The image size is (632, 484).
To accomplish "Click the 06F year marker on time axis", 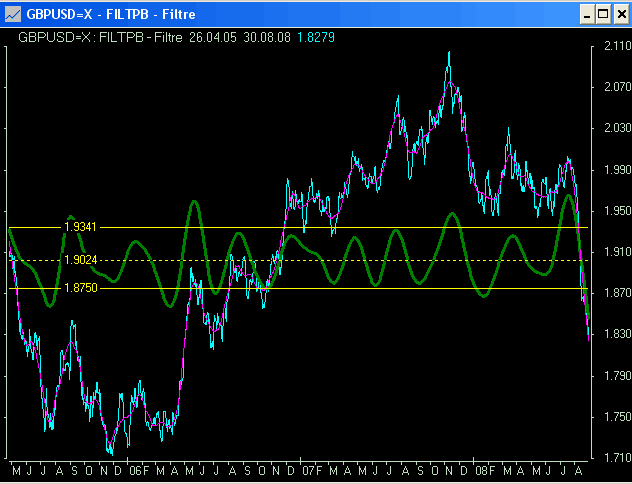I will click(139, 471).
